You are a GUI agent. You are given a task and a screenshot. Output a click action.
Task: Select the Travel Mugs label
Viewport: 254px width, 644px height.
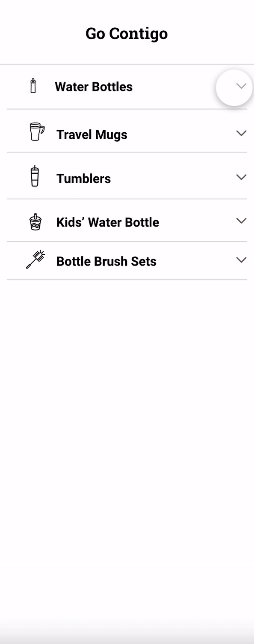pyautogui.click(x=92, y=134)
